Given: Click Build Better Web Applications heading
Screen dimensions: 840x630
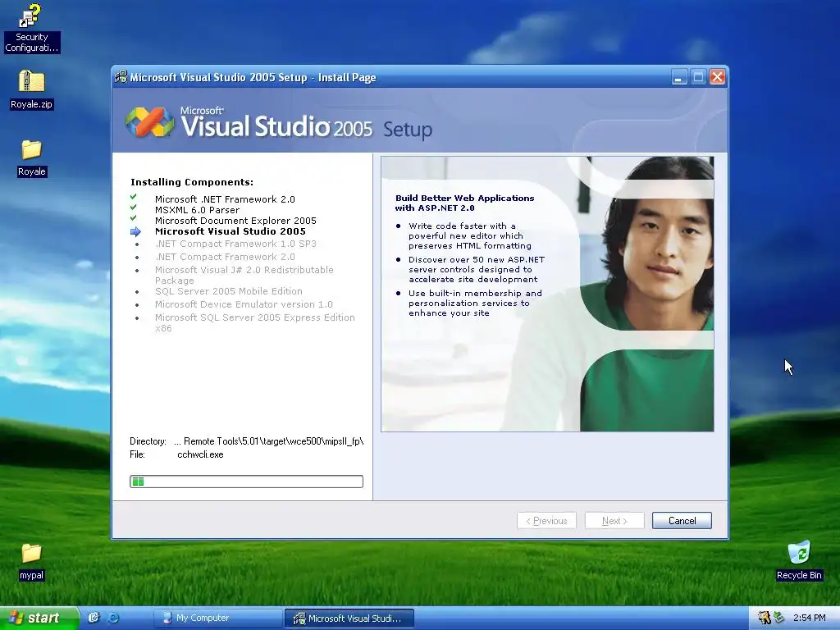Looking at the screenshot, I should tap(464, 203).
